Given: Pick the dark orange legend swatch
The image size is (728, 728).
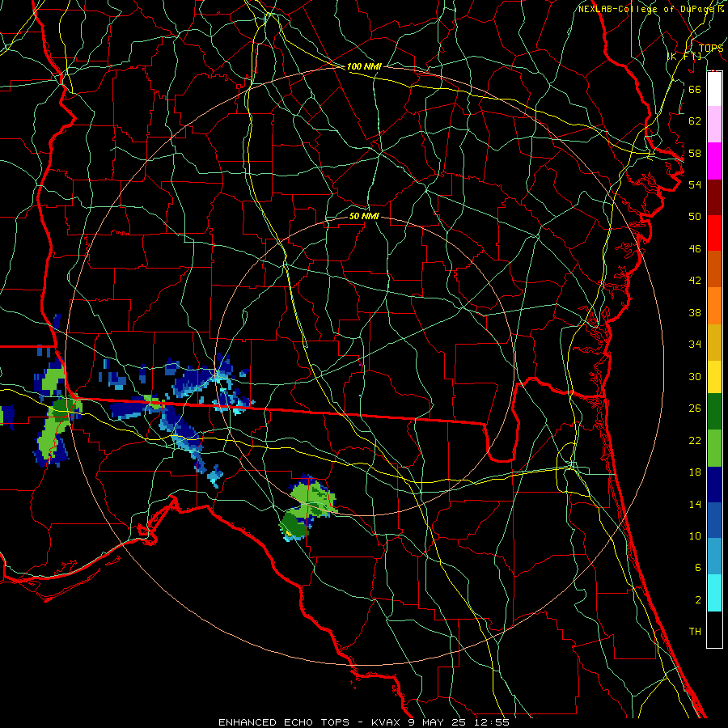Looking at the screenshot, I should 714,269.
